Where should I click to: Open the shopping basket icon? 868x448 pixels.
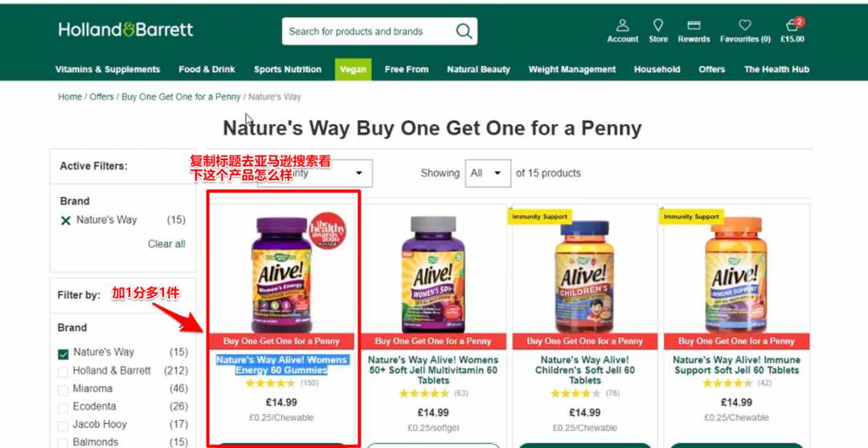792,26
